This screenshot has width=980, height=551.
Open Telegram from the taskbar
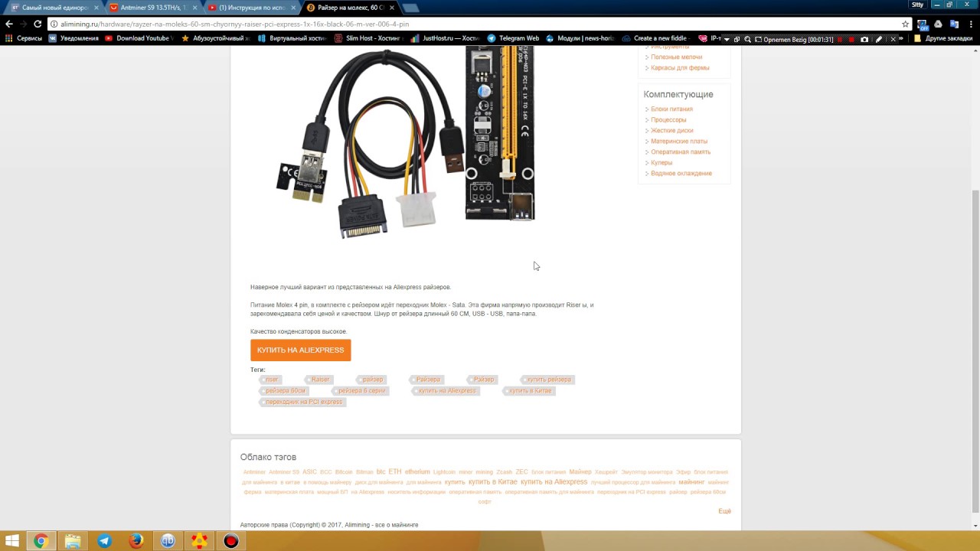coord(104,541)
